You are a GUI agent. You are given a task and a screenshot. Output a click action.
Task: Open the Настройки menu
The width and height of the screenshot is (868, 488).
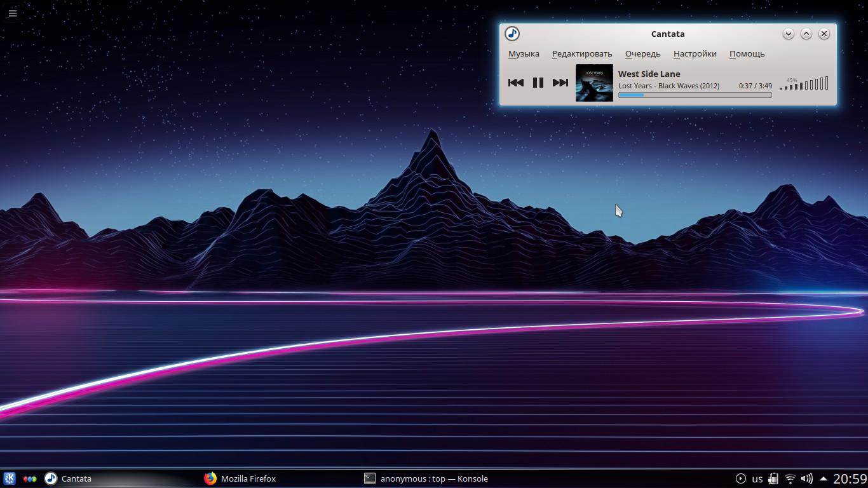click(x=695, y=54)
